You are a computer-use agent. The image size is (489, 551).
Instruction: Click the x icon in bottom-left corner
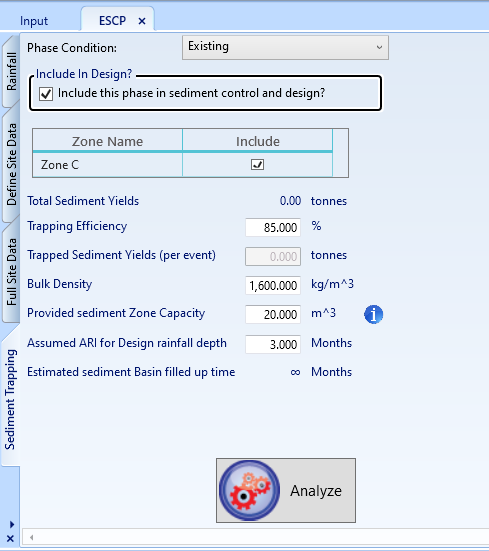(x=11, y=538)
